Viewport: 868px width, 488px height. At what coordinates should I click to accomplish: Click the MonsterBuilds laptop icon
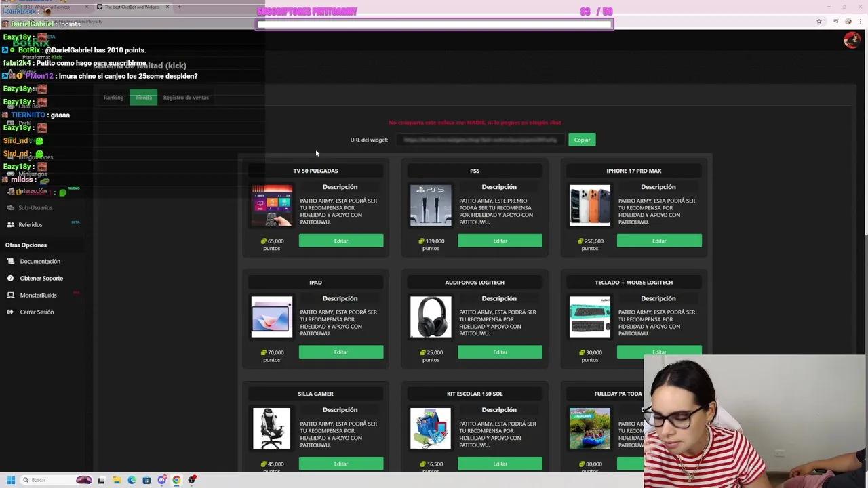[x=10, y=295]
